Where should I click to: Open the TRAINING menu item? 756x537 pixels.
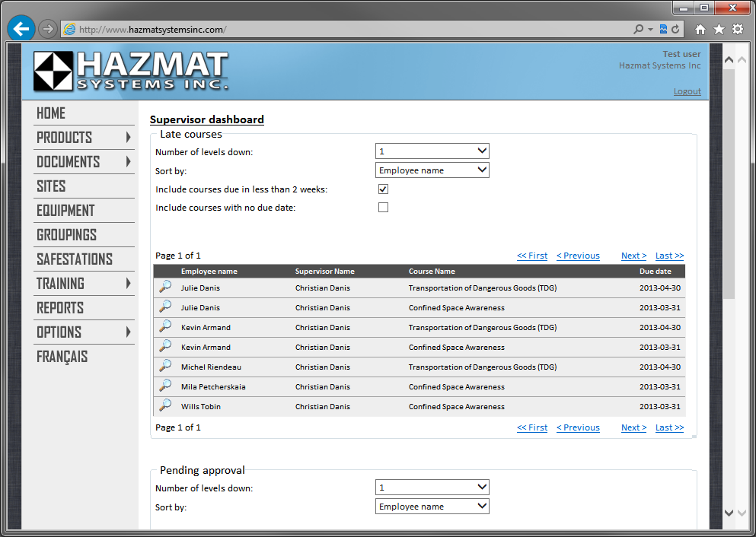point(84,284)
